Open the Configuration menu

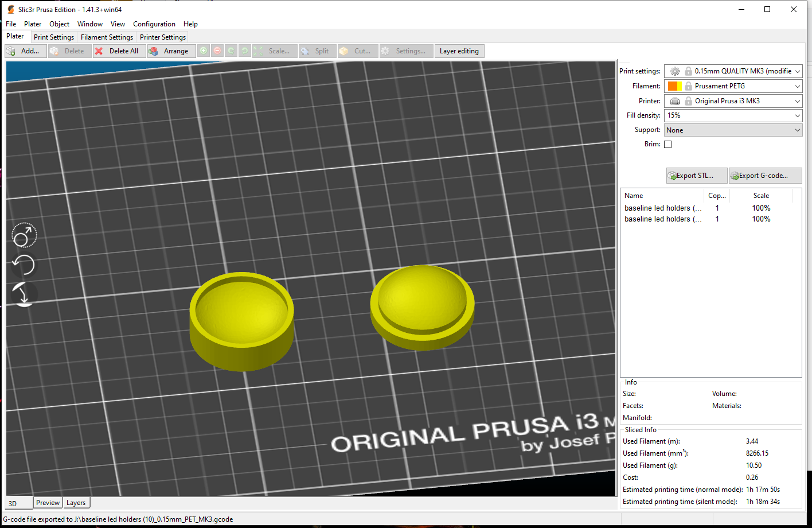point(154,24)
